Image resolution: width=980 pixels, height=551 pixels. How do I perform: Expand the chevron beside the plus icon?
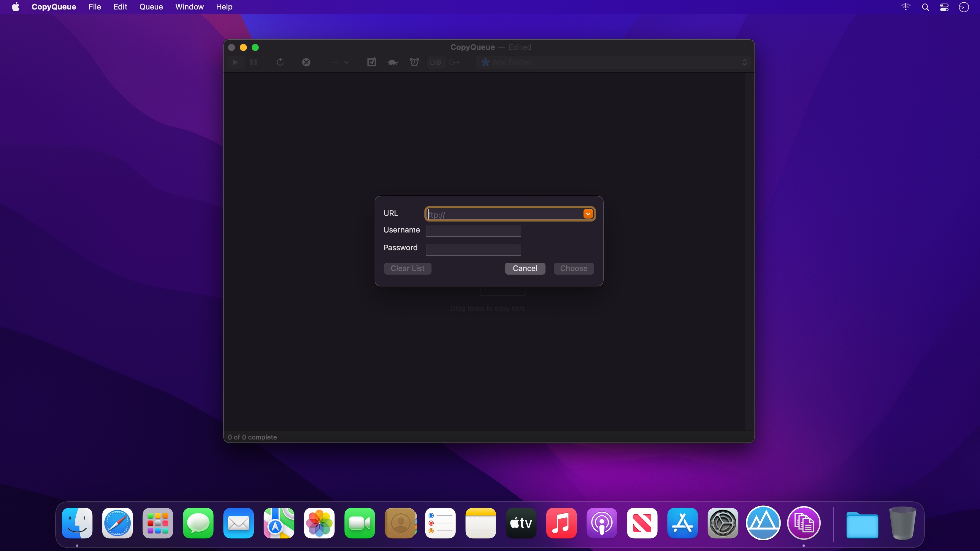pyautogui.click(x=346, y=62)
